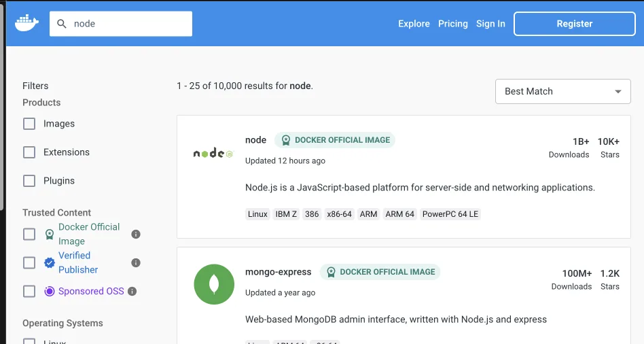Click the search magnifier icon
The image size is (644, 344).
(62, 24)
